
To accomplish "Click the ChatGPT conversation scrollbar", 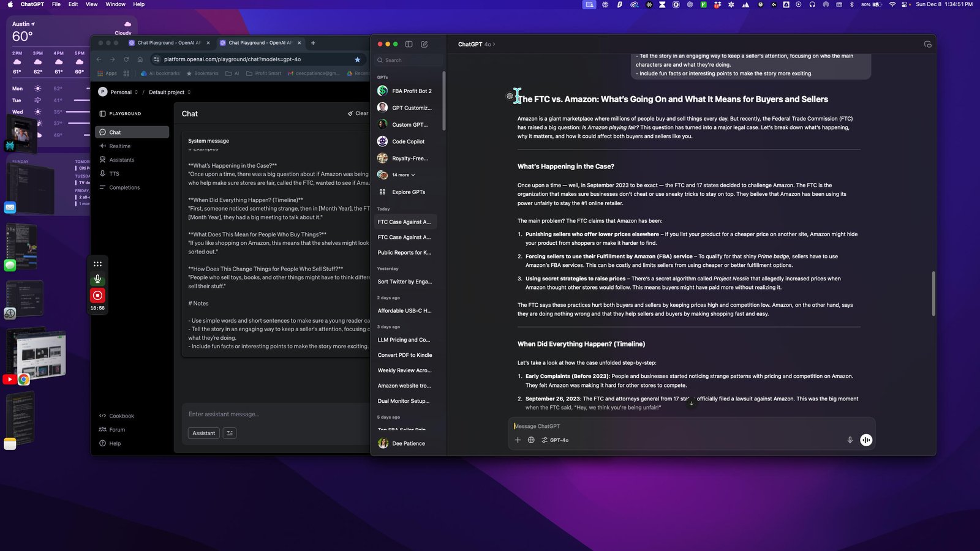I will [933, 294].
